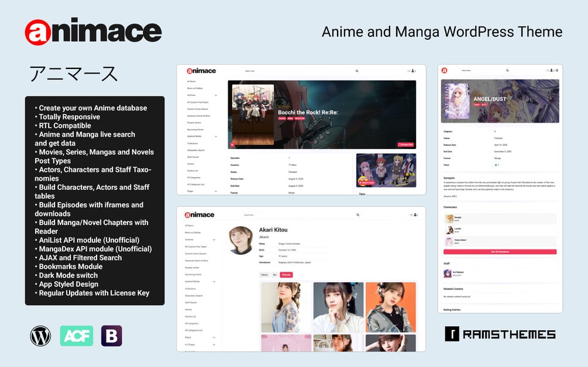Open user account icon on Bocchi the Rock page
588x367 pixels.
412,71
